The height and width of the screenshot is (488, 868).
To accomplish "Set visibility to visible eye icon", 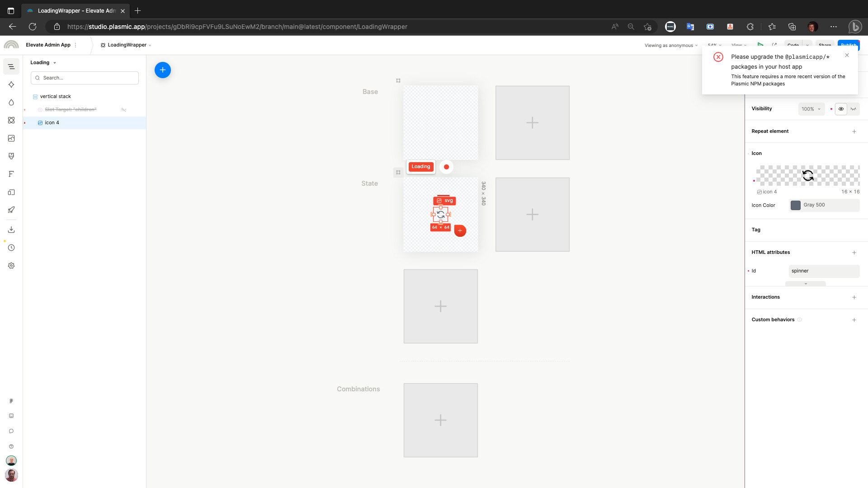I will pos(841,109).
